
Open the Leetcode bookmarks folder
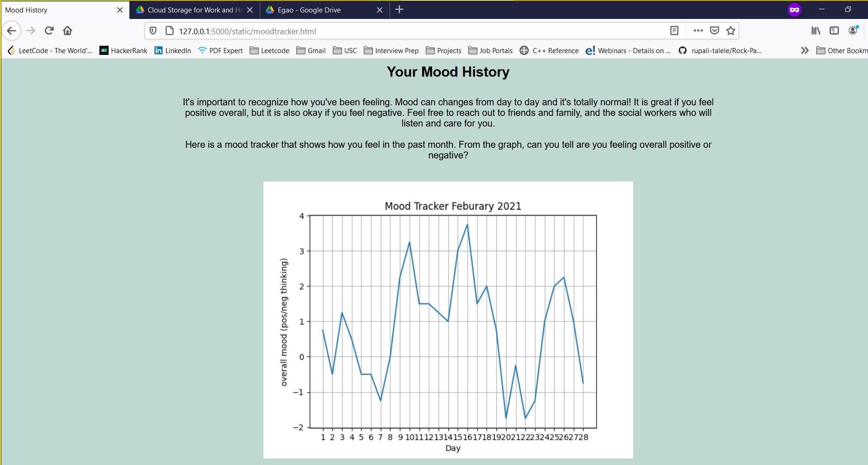[269, 51]
